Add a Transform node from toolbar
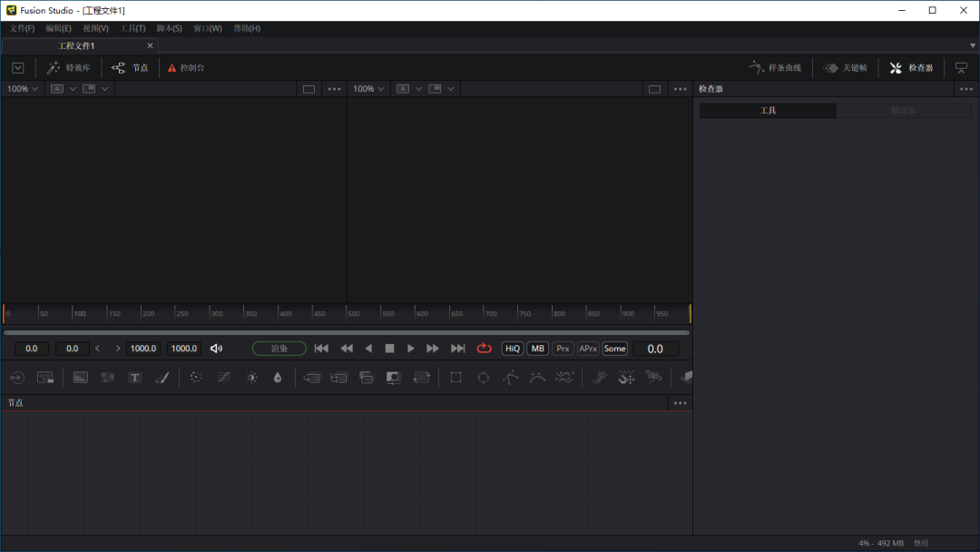The image size is (980, 552). (x=421, y=378)
